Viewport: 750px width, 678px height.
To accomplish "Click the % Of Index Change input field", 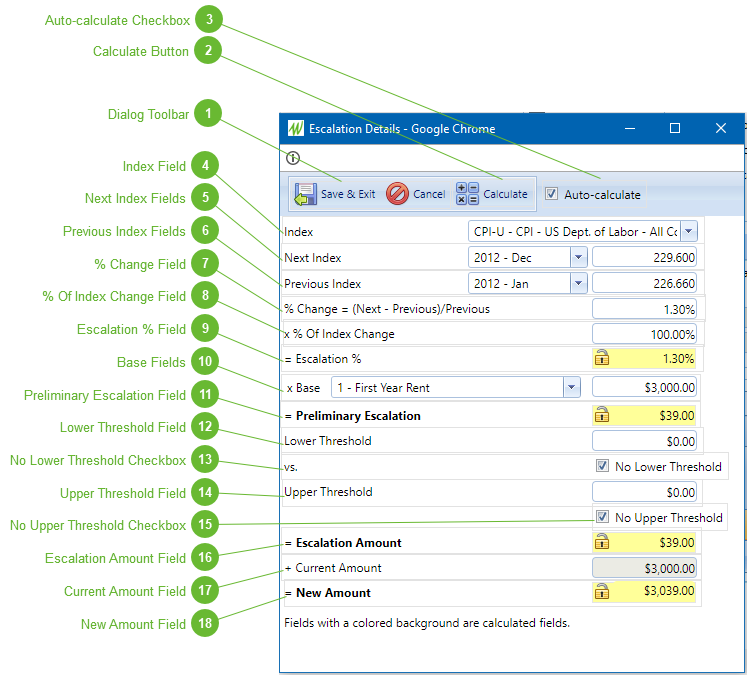I will coord(645,334).
